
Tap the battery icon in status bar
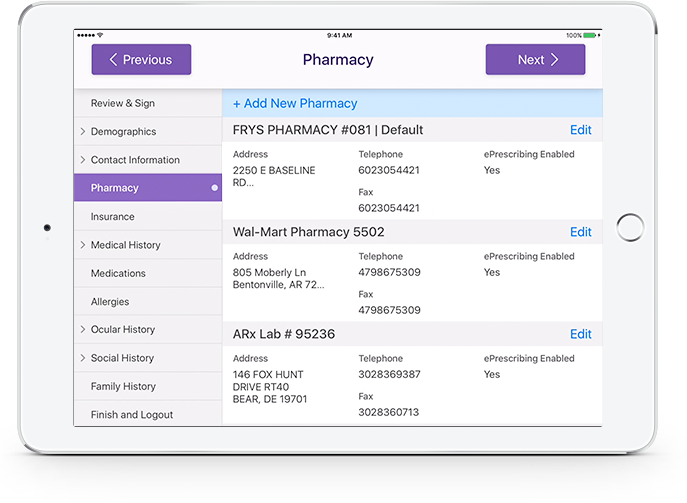591,35
